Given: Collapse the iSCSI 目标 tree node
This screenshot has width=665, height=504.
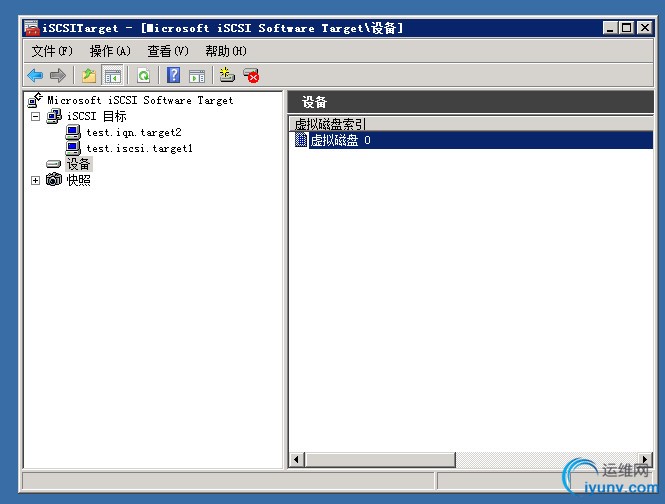Looking at the screenshot, I should pos(36,116).
